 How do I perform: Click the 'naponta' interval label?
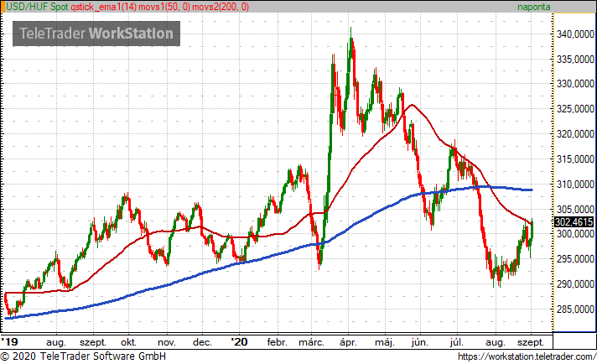[x=534, y=7]
